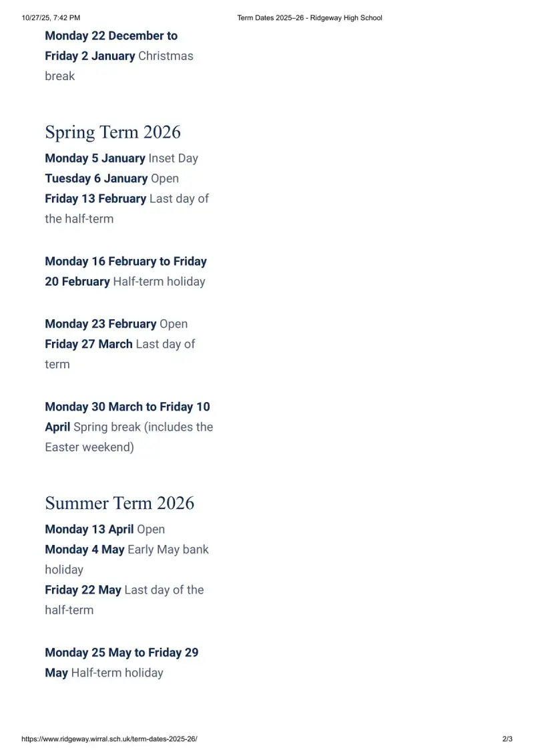Select the Monday 16 February half-term holiday entry
This screenshot has width=534, height=756.
125,271
